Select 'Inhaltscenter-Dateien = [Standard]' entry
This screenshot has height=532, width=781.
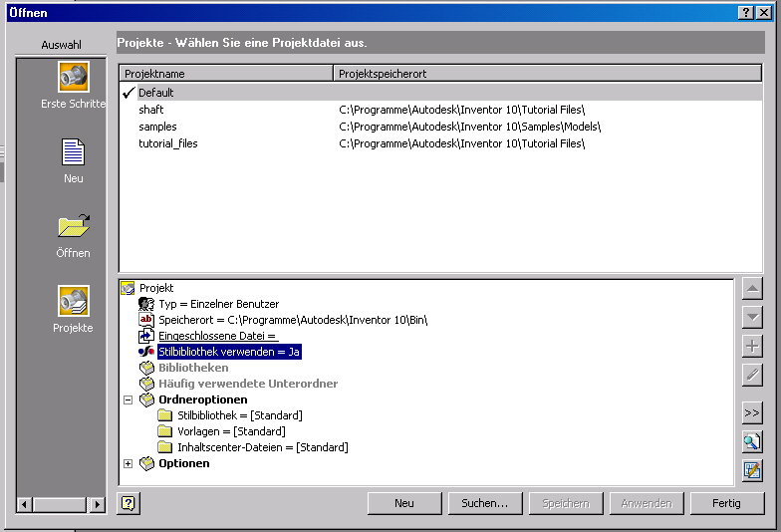[x=263, y=447]
